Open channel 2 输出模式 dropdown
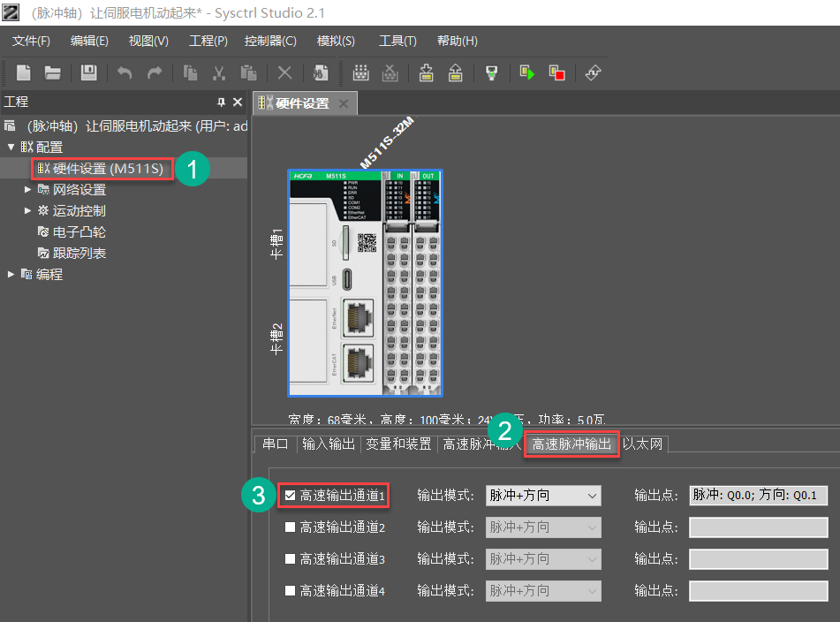The width and height of the screenshot is (840, 622). point(543,527)
